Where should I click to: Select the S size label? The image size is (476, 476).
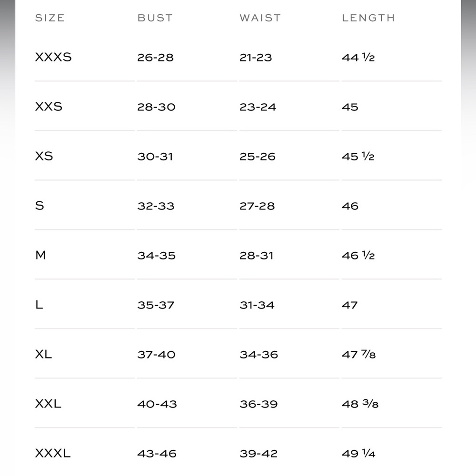40,206
